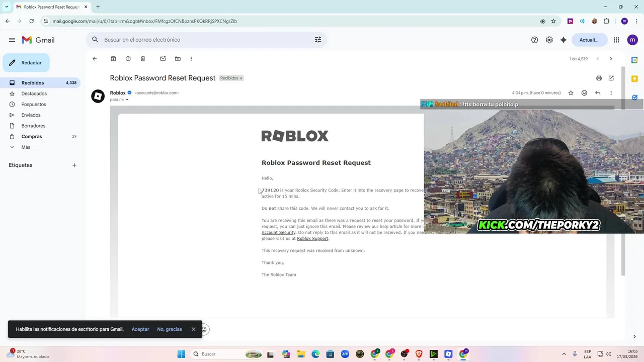Remove the Recibidos label chip

[241, 78]
